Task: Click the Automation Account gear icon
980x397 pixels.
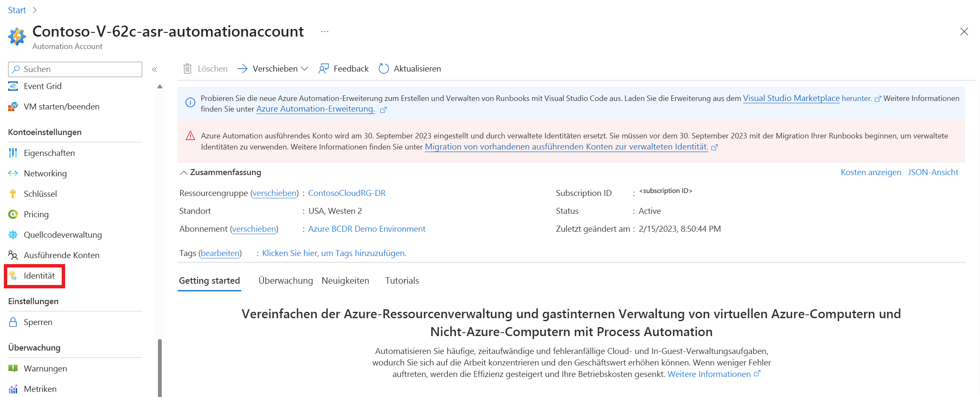Action: (x=17, y=37)
